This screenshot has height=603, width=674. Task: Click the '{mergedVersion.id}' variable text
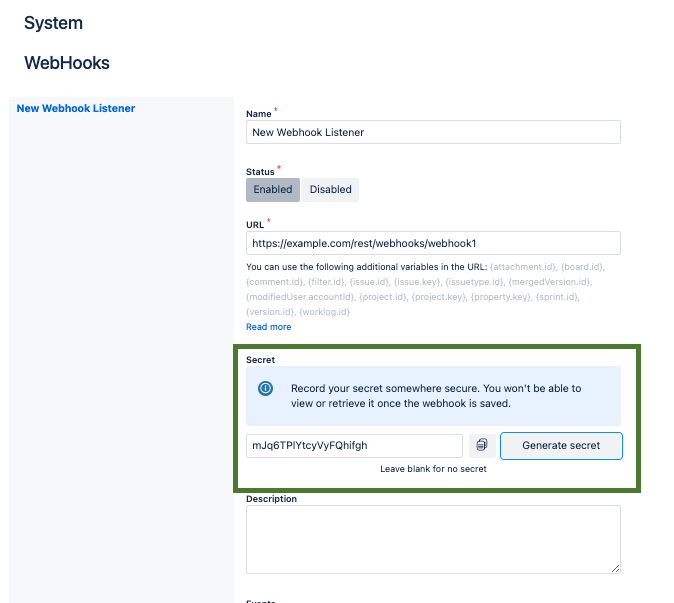click(550, 282)
